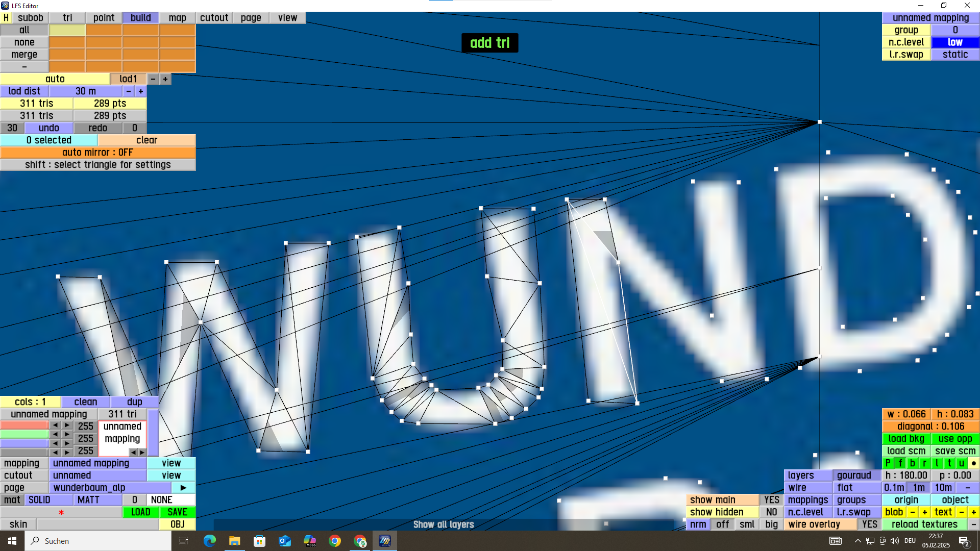Open the cutout mode tab
Viewport: 980px width, 551px height.
click(214, 18)
